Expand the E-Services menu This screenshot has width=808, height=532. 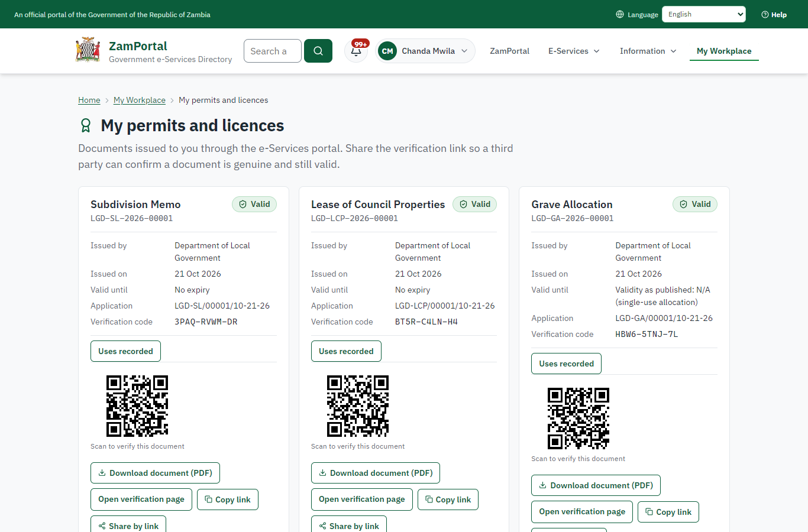(x=574, y=51)
